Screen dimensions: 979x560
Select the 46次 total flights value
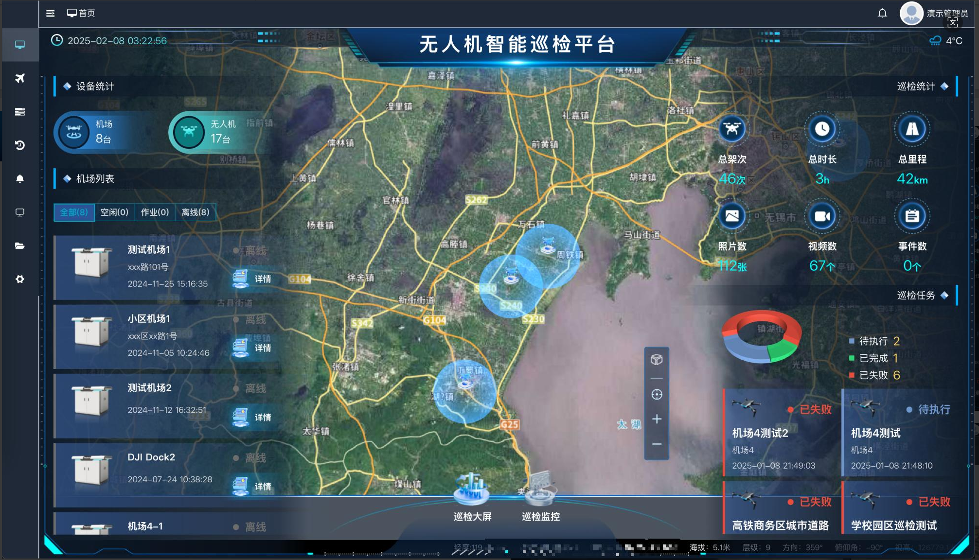(732, 179)
